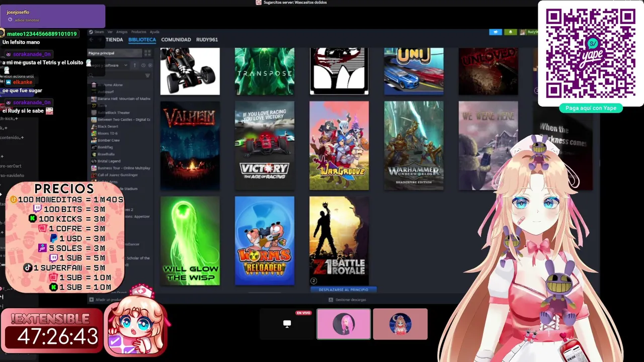The height and width of the screenshot is (362, 644).
Task: Select Banana Hell: Mountain of Madness in list
Action: [121, 99]
